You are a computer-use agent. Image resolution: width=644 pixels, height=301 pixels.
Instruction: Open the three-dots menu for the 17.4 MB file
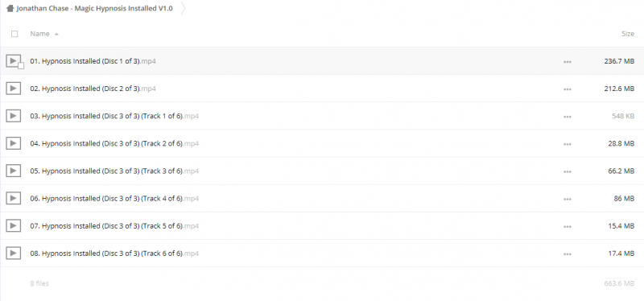tap(568, 254)
